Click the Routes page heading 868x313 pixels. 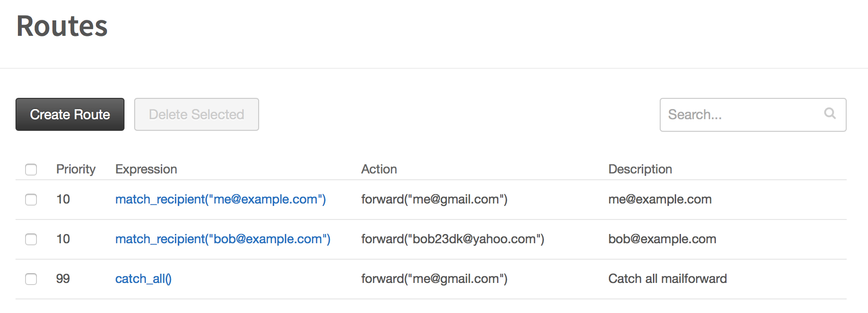(x=62, y=26)
